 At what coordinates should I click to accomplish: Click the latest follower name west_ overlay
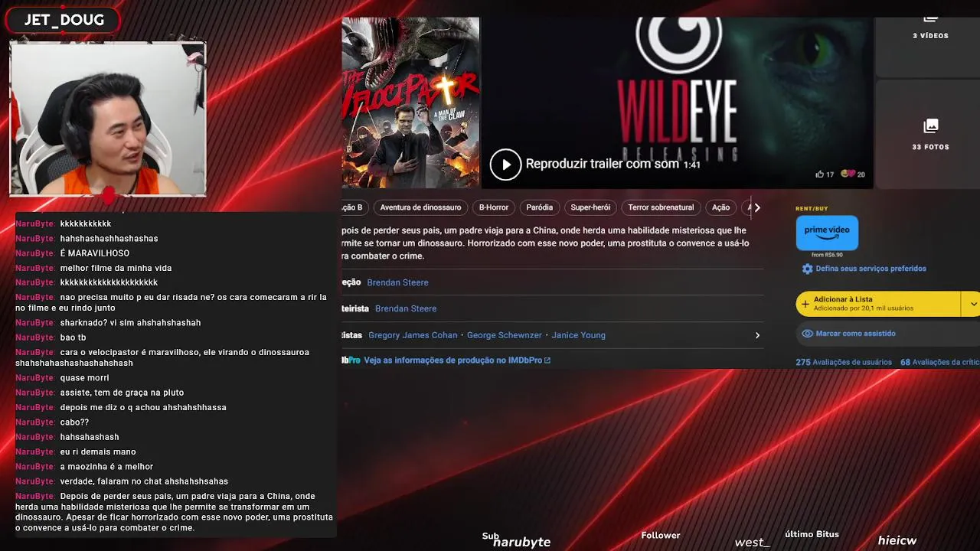[752, 543]
